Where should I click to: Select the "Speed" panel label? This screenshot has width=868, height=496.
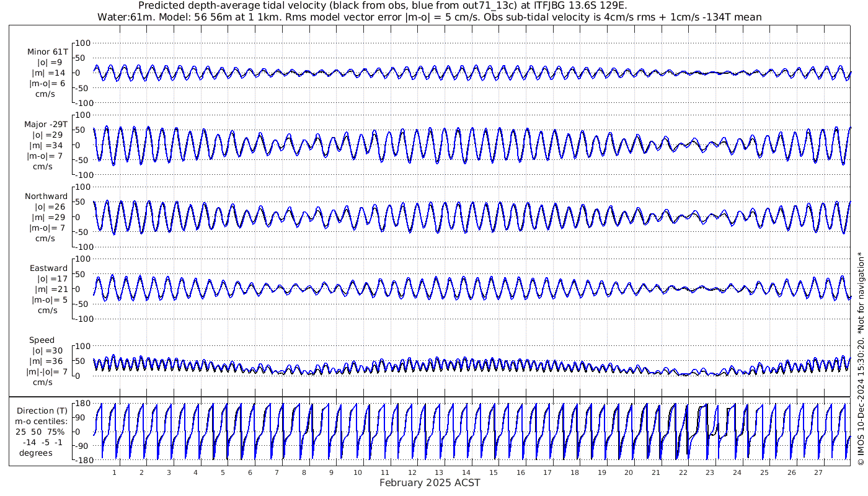click(x=42, y=340)
